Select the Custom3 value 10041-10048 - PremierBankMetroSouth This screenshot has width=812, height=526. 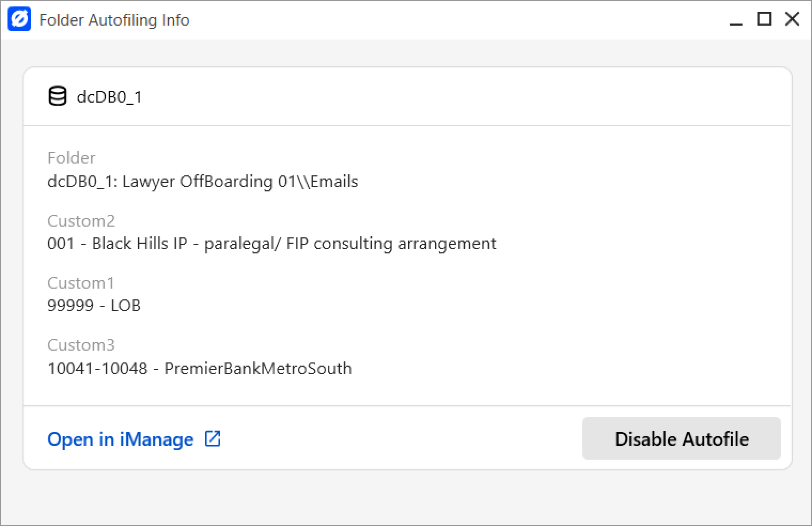[200, 368]
